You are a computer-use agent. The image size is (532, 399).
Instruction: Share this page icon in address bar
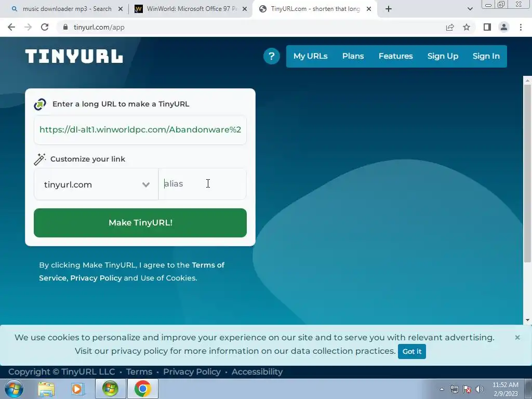tap(450, 27)
